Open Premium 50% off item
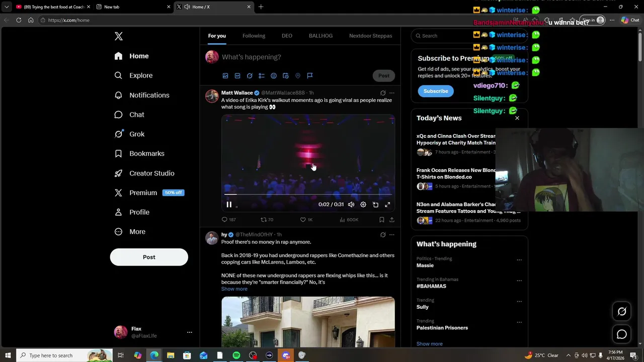Image resolution: width=644 pixels, height=362 pixels. point(149,193)
